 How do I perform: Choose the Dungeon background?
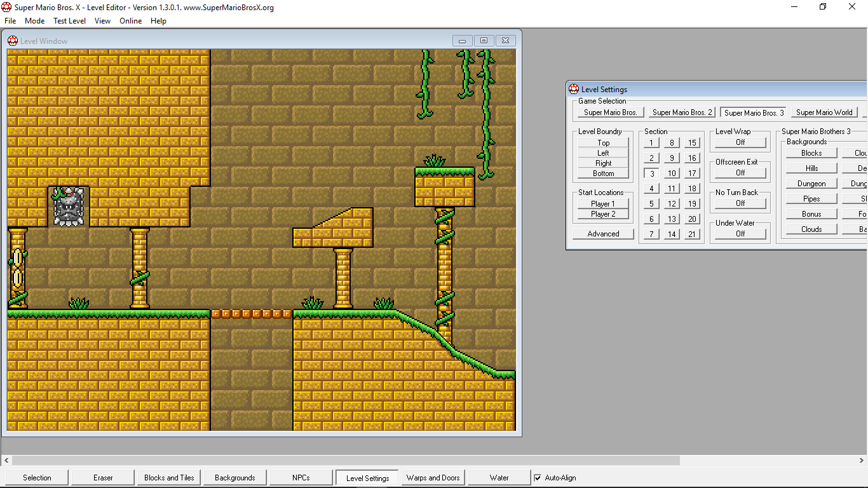pos(811,184)
